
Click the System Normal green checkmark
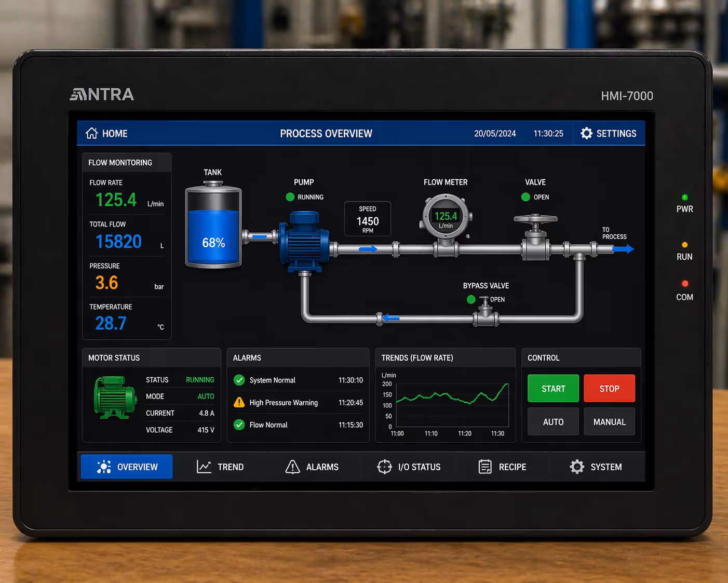(x=239, y=380)
